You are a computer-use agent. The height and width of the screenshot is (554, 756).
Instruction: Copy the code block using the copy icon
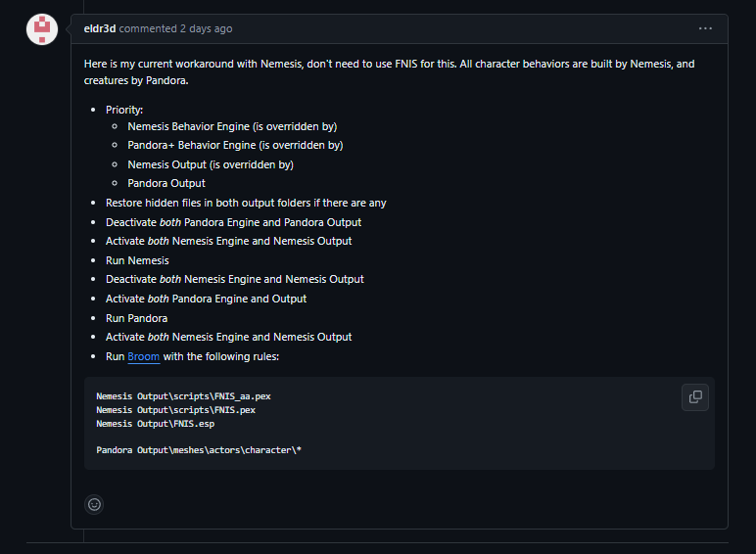[x=695, y=396]
